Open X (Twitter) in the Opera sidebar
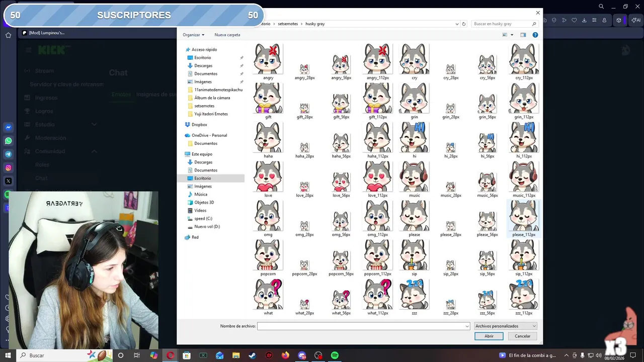 (x=8, y=181)
